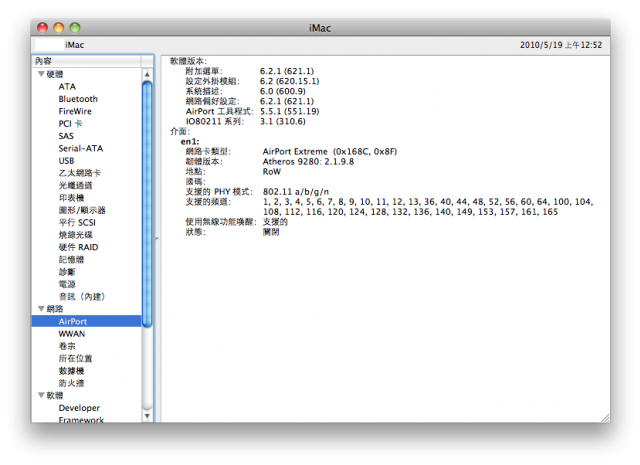Select 平行 SCSI entry

(x=77, y=222)
